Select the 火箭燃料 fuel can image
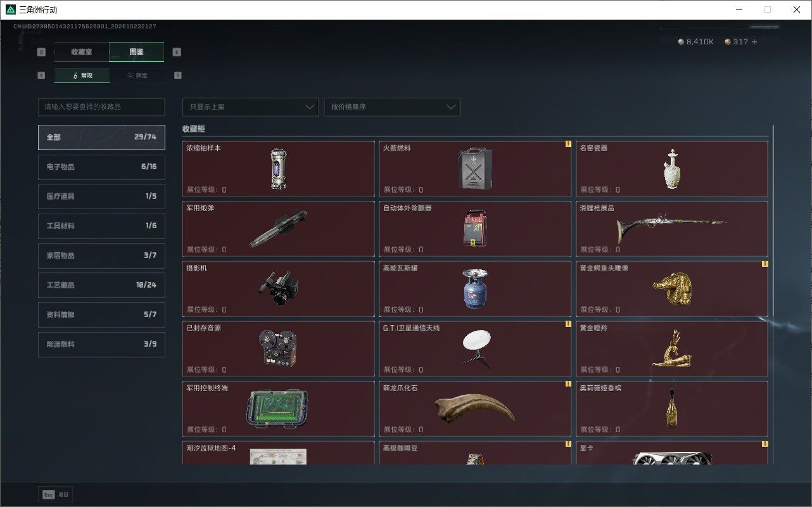812x507 pixels. (476, 169)
